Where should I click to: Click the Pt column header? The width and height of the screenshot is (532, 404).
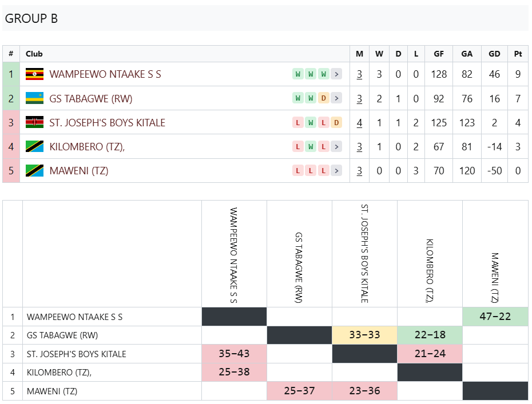(518, 54)
